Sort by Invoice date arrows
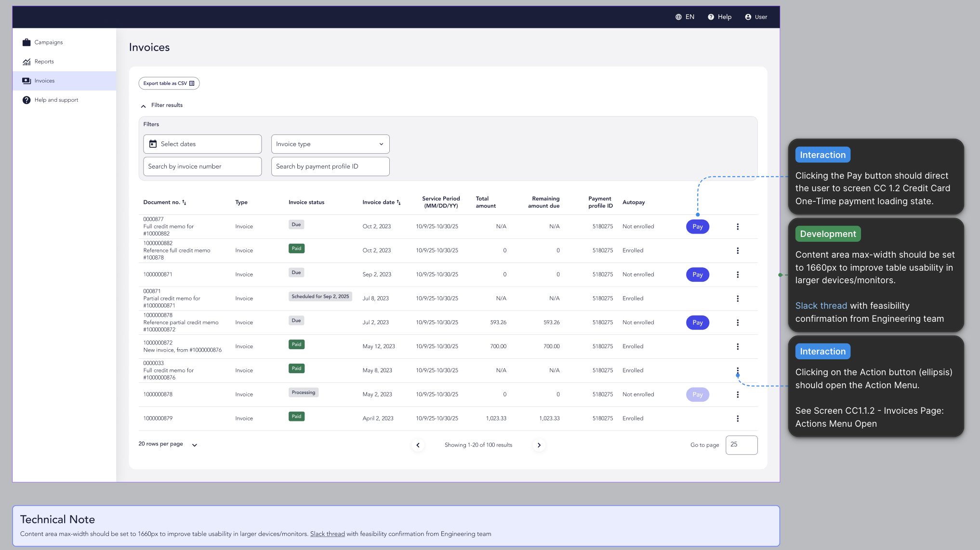 point(398,203)
